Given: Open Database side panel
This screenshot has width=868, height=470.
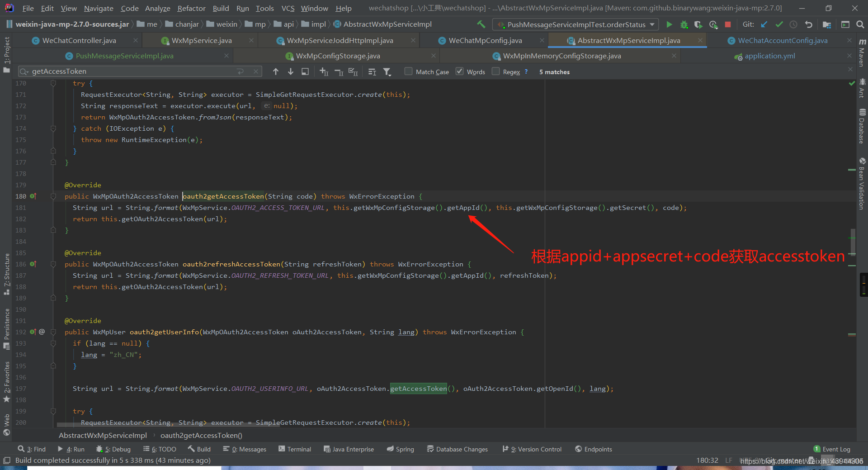Looking at the screenshot, I should click(862, 126).
